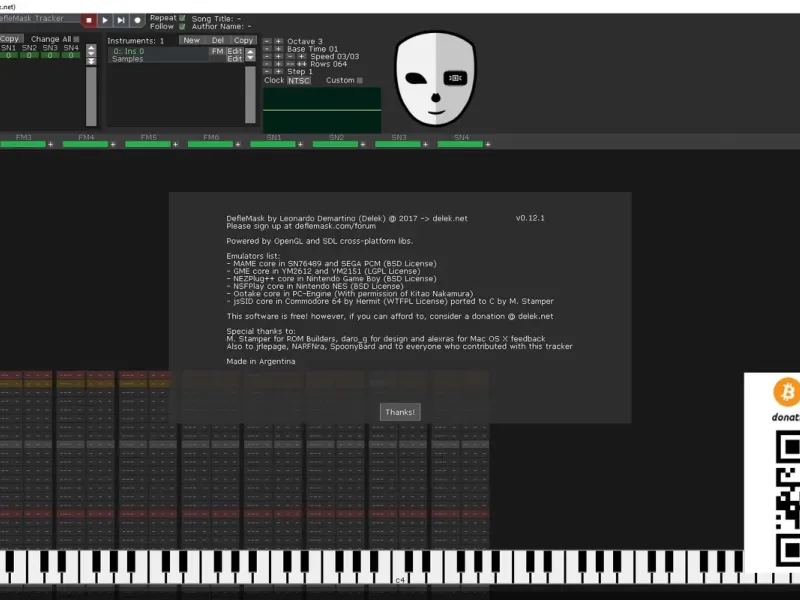The width and height of the screenshot is (800, 600).
Task: Click the Song Title field
Action: coord(216,19)
